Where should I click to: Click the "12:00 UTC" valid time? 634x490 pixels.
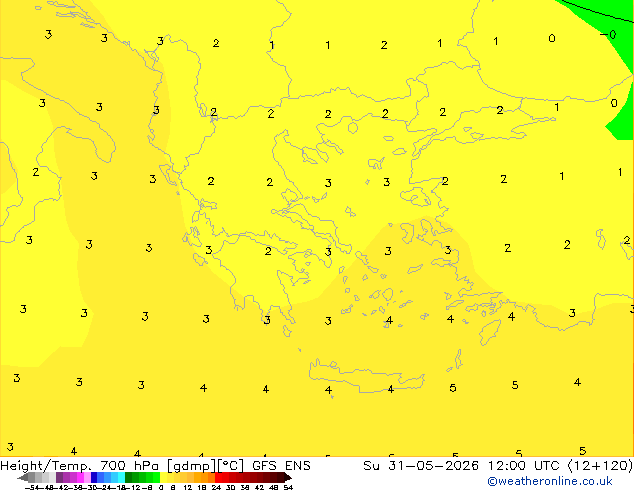[526, 466]
